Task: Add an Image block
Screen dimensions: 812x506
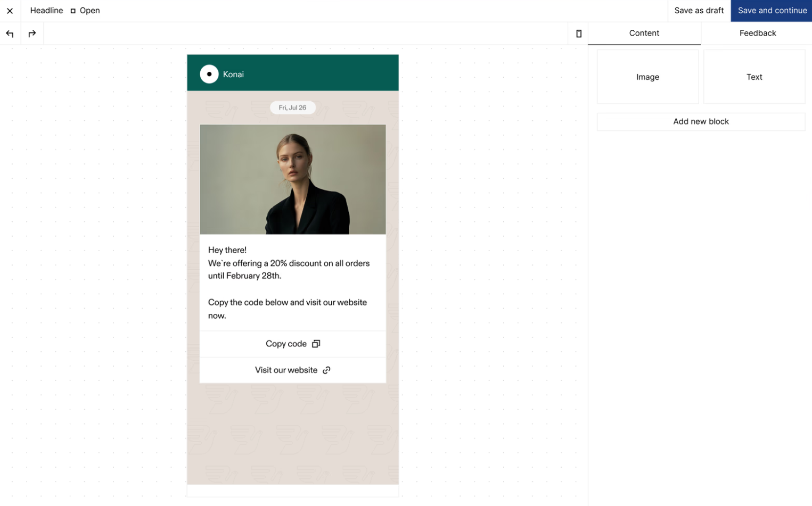Action: click(647, 77)
